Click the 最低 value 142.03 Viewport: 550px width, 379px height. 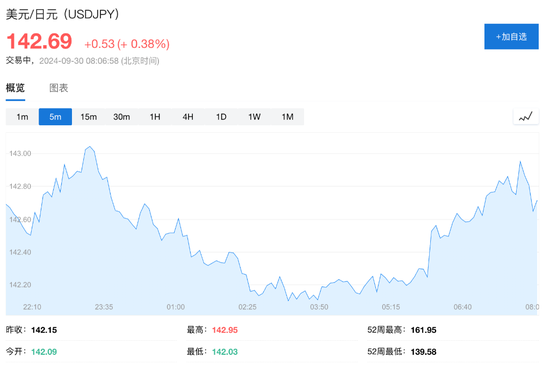(x=225, y=352)
